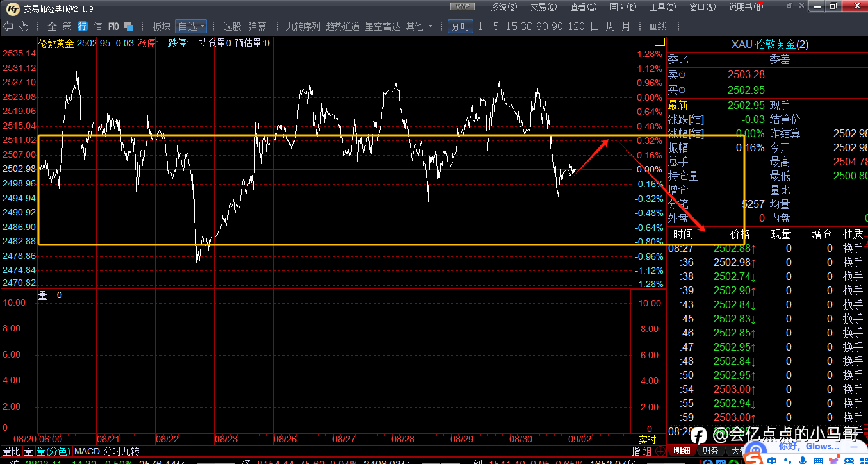Screen dimensions: 868x464
Task: Click the KT app logo icon
Action: pos(12,8)
